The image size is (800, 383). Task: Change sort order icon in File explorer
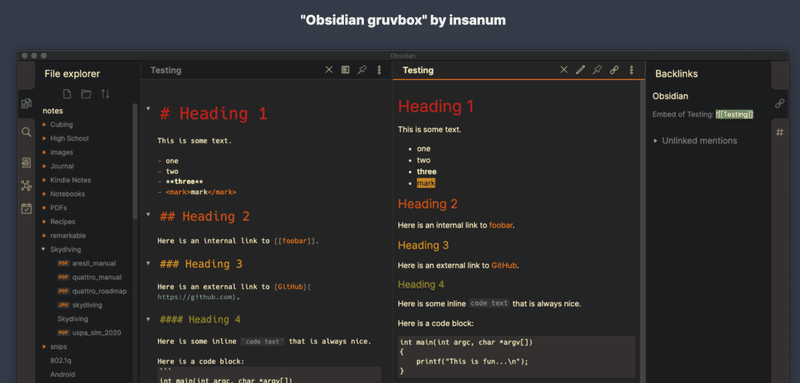[105, 94]
